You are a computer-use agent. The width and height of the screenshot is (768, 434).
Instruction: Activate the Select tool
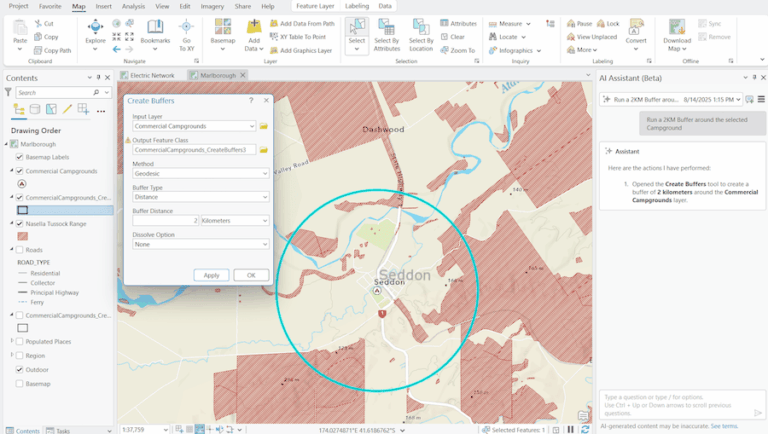357,32
